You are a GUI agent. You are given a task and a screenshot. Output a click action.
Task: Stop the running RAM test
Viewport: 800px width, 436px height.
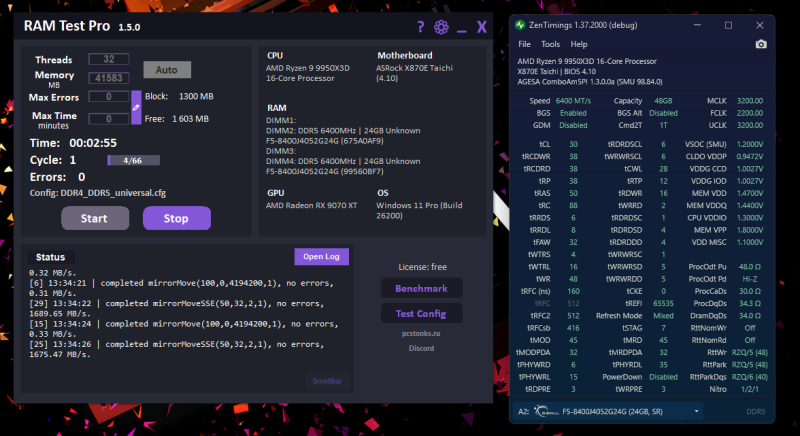tap(177, 218)
